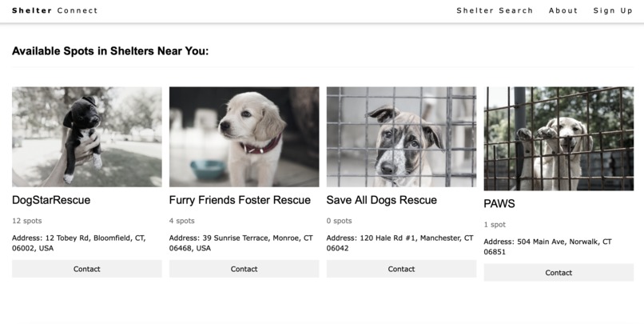
Task: Open Furry Friends Foster Rescue heading
Action: coord(240,200)
